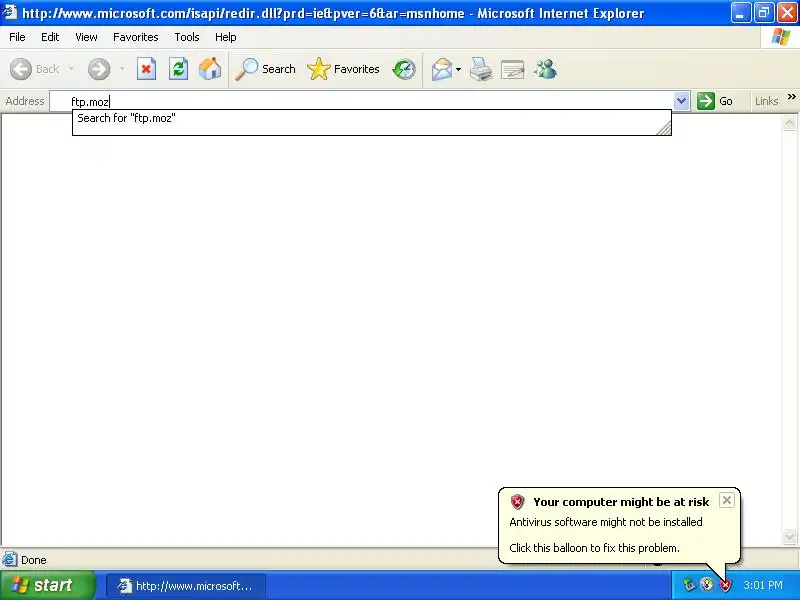
Task: Select the Internet Explorer taskbar button
Action: pyautogui.click(x=186, y=586)
